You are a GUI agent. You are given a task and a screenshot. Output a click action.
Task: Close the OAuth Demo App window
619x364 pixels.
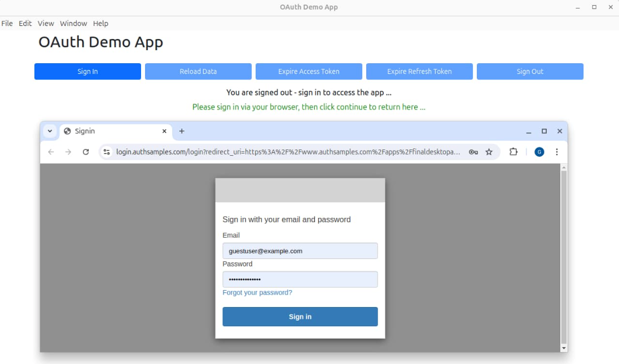point(611,7)
